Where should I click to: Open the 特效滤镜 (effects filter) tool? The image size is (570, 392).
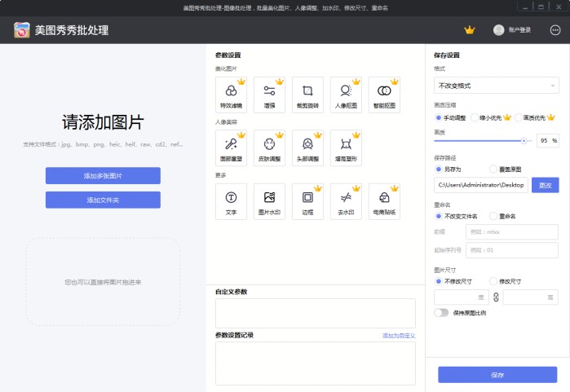tap(231, 95)
